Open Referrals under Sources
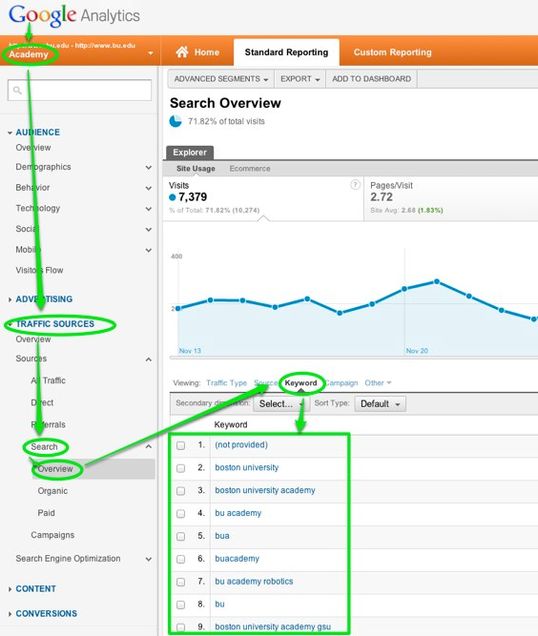Image resolution: width=538 pixels, height=636 pixels. pos(48,424)
